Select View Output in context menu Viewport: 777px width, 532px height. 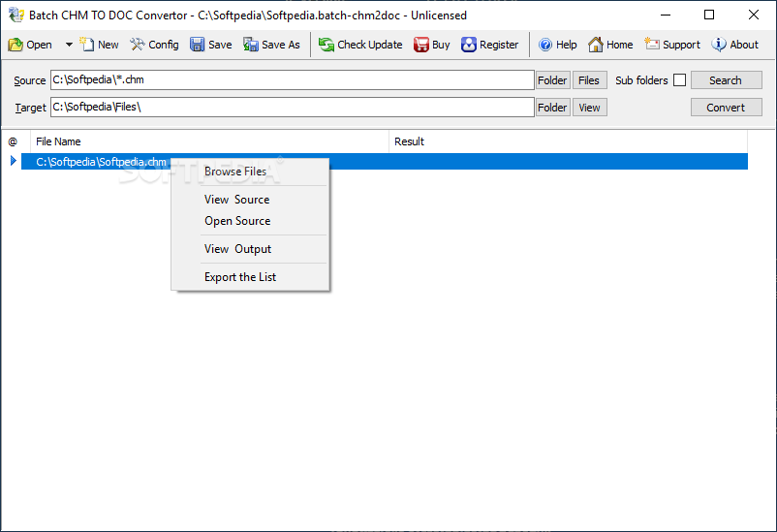(250, 249)
